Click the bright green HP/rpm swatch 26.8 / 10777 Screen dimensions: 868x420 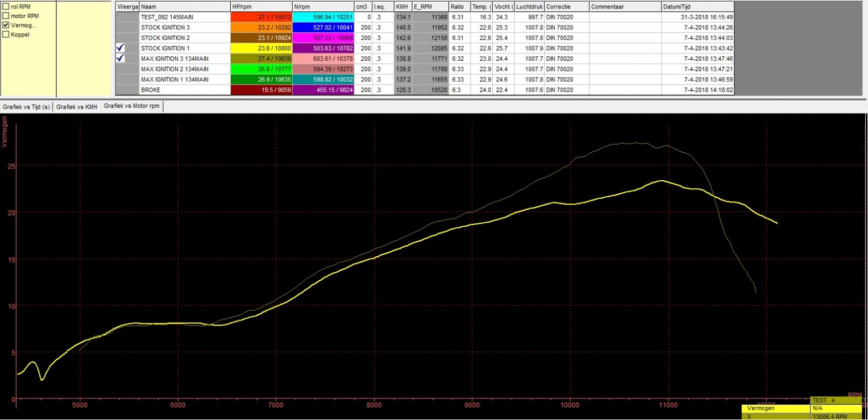(261, 69)
